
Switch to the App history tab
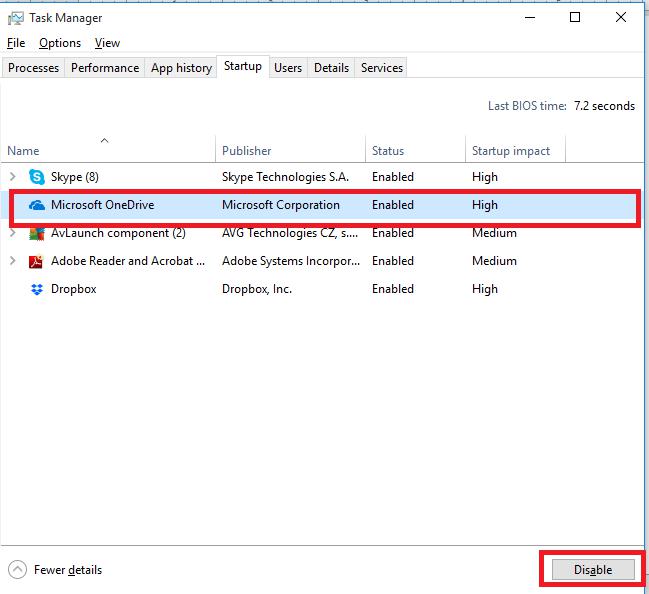pyautogui.click(x=181, y=67)
